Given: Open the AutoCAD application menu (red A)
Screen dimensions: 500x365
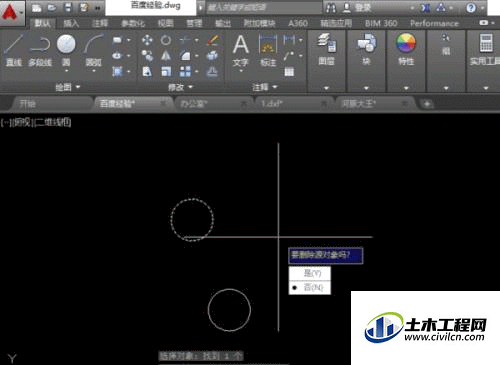Looking at the screenshot, I should 11,13.
